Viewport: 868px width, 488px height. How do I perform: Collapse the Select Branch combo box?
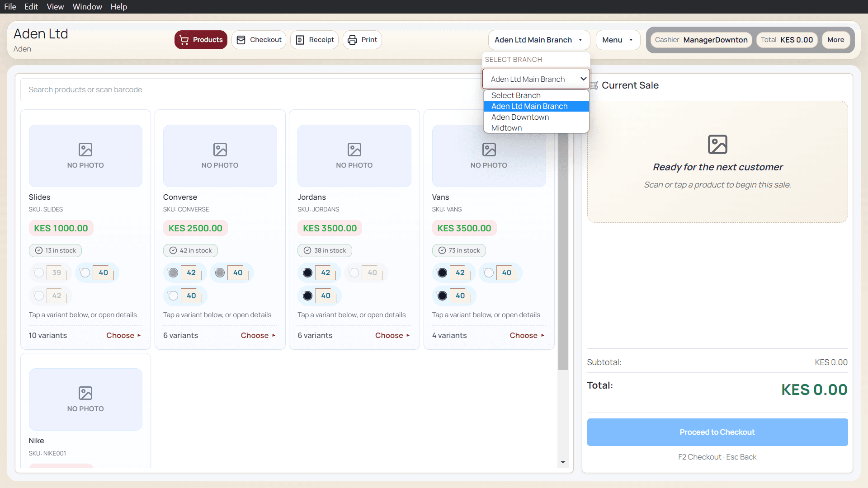pyautogui.click(x=536, y=79)
